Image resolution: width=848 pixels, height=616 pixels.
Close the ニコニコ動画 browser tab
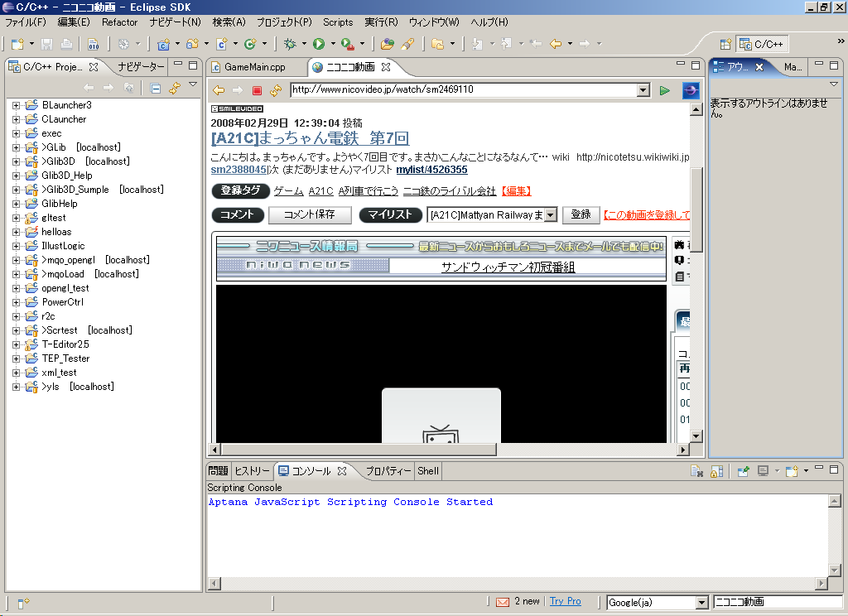(x=386, y=67)
